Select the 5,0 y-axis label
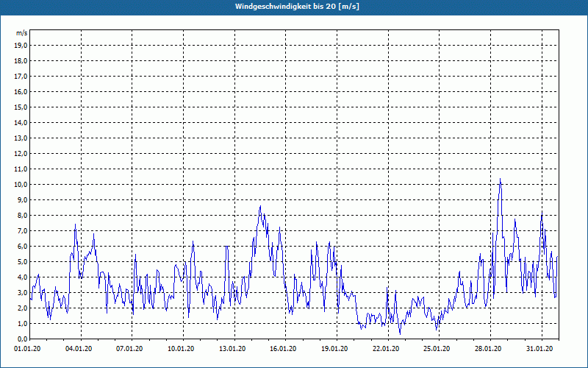588x368 pixels. click(x=22, y=261)
